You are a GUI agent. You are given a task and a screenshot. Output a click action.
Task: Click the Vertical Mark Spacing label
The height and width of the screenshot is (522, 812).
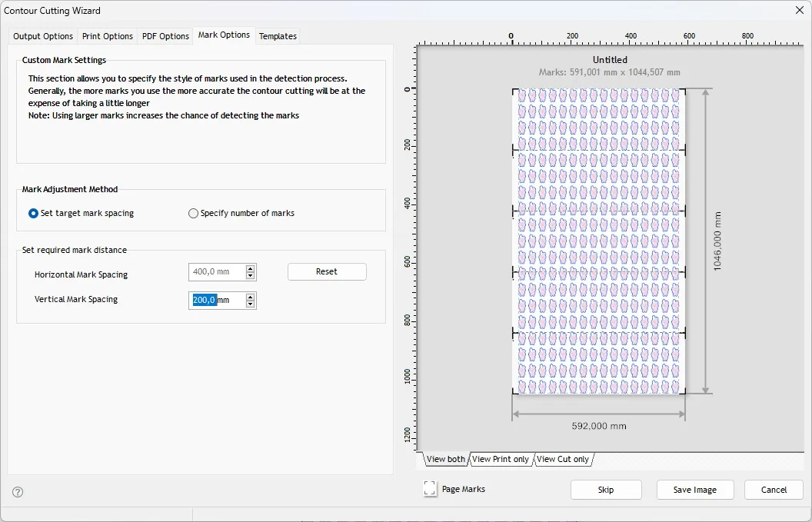(76, 299)
